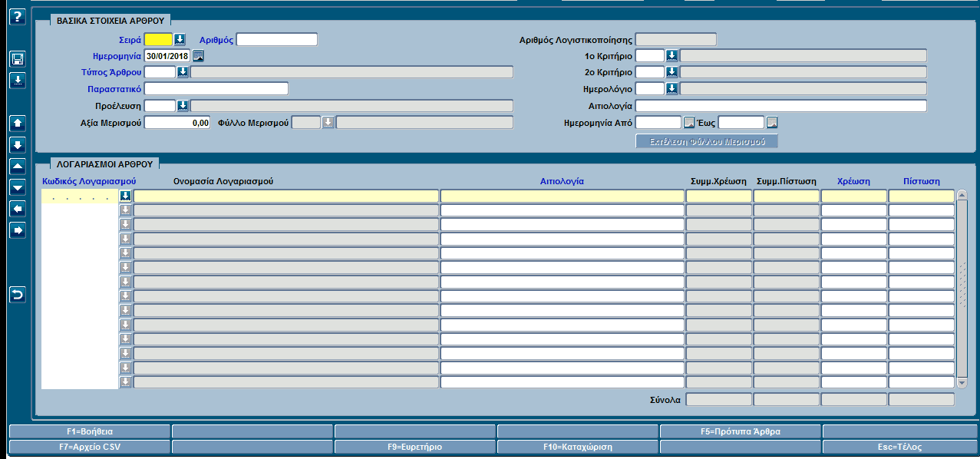Click the accounts table scrollbar down arrow
Viewport: 980px width, 459px height.
(x=962, y=382)
